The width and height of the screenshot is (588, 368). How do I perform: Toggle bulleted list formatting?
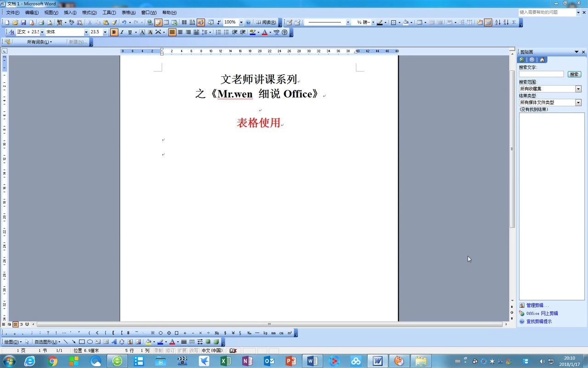tap(226, 32)
